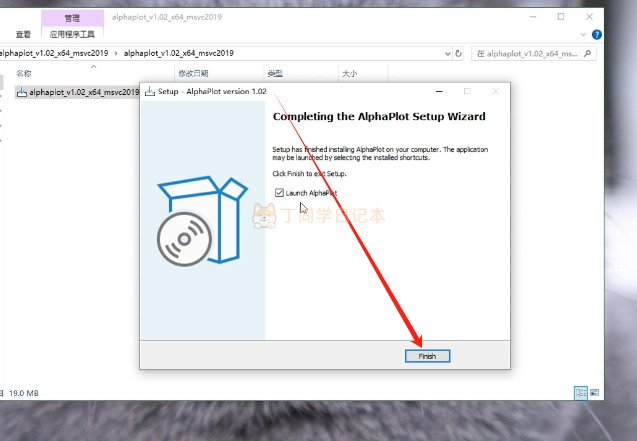The height and width of the screenshot is (441, 637).
Task: Click the last alphaplot_v1.02_x64_msvc2019 breadcrumb segment
Action: click(179, 53)
